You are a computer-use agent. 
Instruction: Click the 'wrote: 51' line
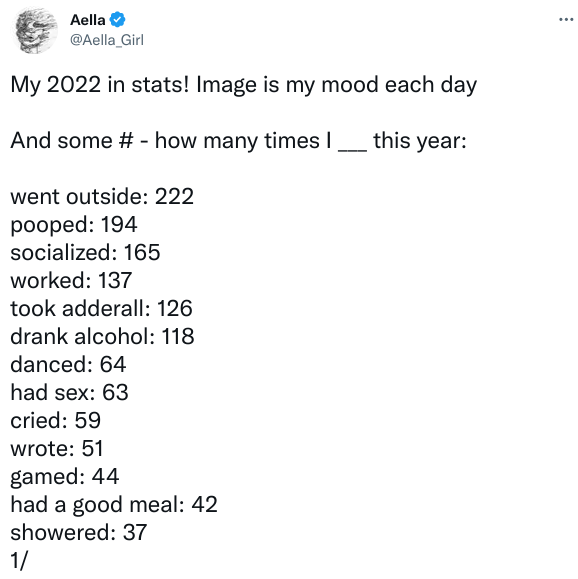coord(57,449)
